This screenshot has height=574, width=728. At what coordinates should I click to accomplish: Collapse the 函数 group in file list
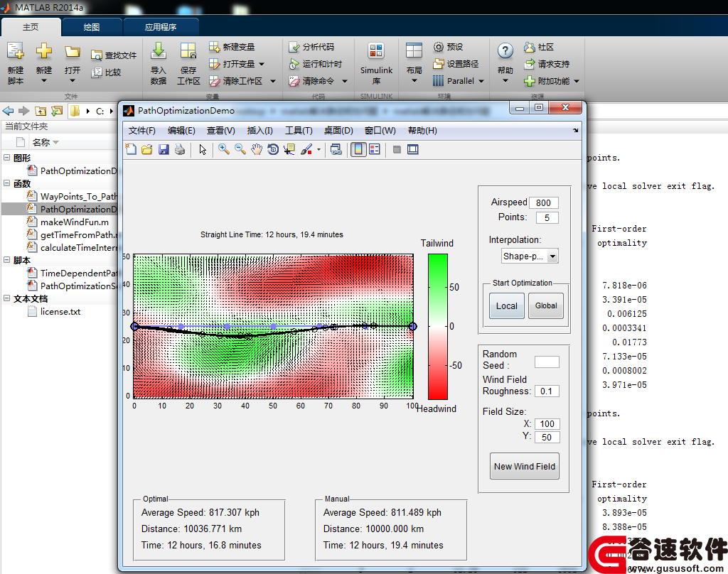click(6, 183)
